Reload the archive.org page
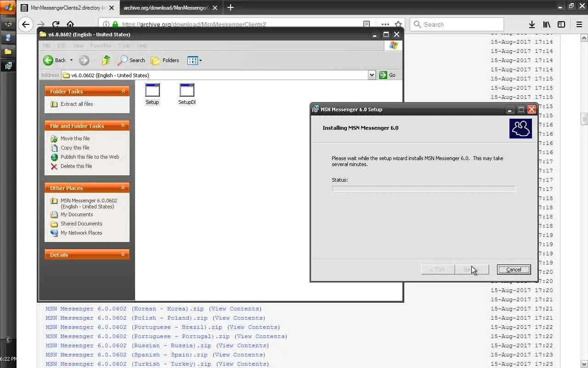The width and height of the screenshot is (588, 368). coord(56,24)
